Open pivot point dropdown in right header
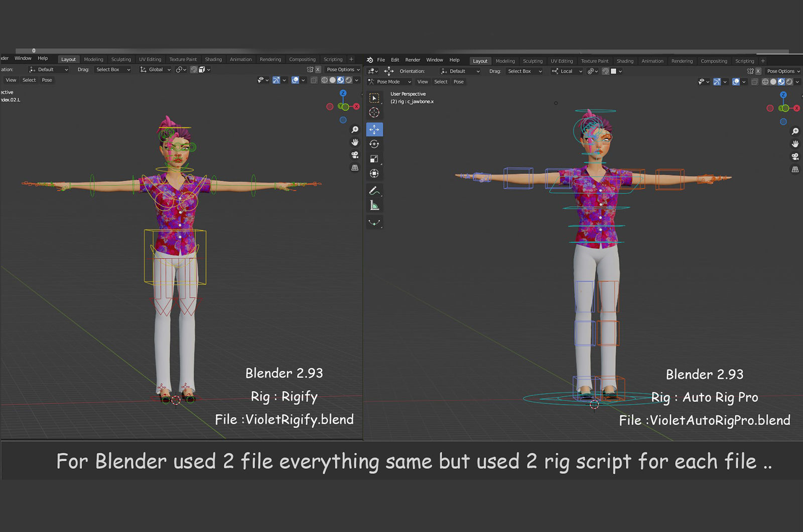The image size is (803, 532). [x=593, y=71]
